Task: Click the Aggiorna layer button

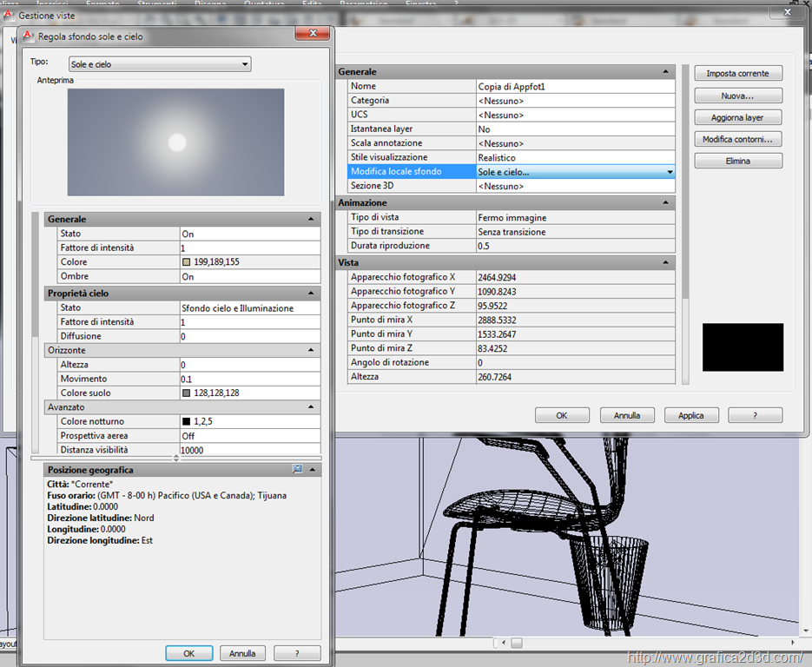Action: click(x=738, y=117)
